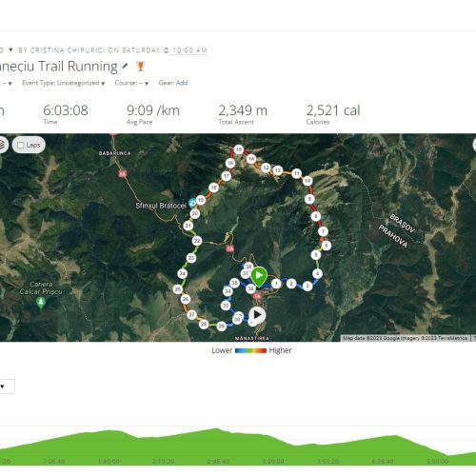Click lap marker 22 on route

click(x=197, y=241)
